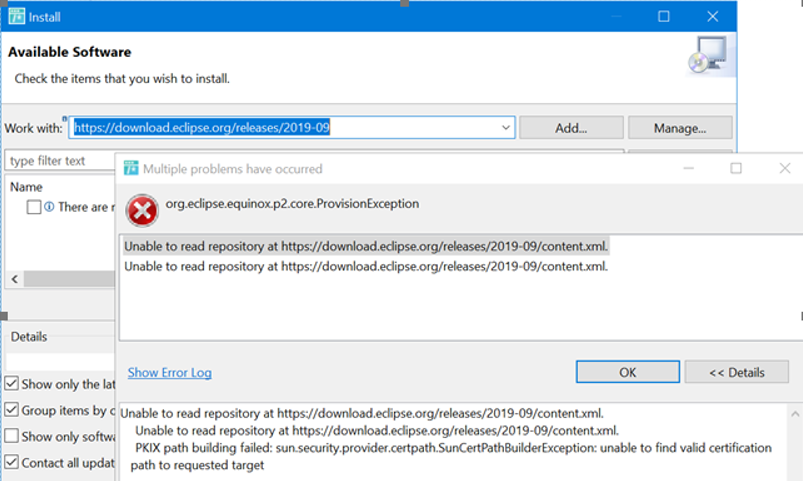Click the info icon beside 'There are'

point(49,206)
